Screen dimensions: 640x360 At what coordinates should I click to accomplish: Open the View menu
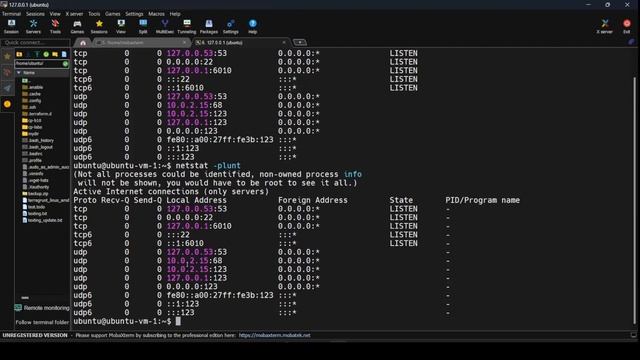point(55,14)
